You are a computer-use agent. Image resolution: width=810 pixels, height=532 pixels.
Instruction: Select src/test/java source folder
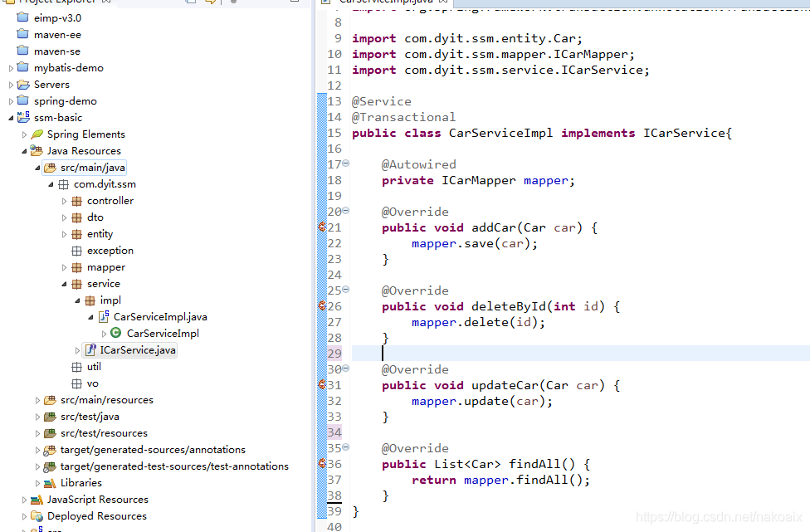coord(90,417)
